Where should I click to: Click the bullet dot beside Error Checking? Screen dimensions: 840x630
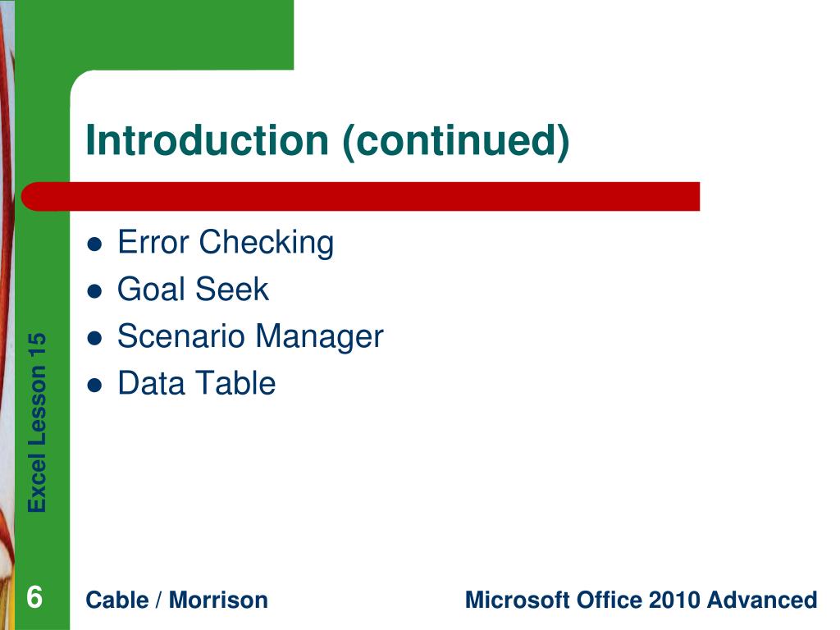click(94, 244)
